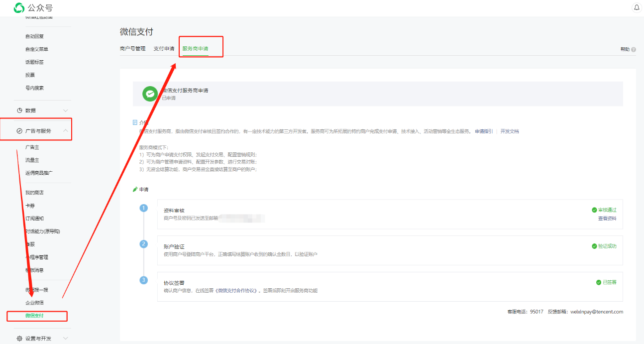Go to 自定义菜单 in the sidebar
The width and height of the screenshot is (644, 344).
(37, 49)
